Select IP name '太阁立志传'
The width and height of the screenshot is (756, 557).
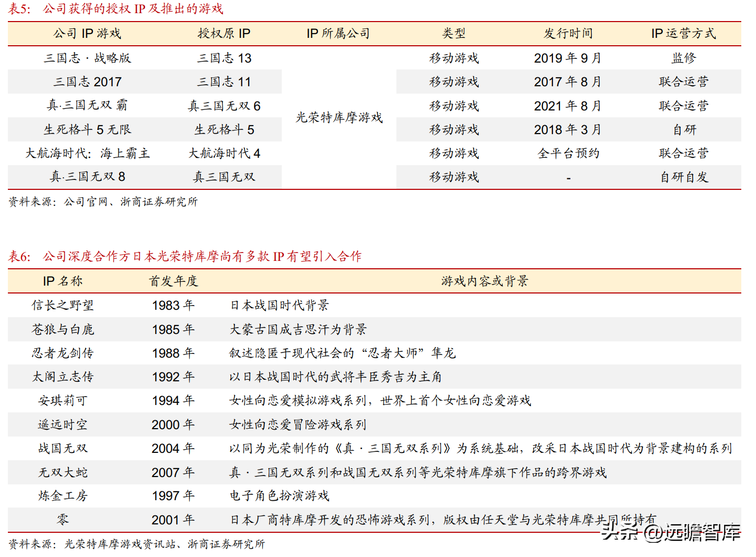[63, 377]
